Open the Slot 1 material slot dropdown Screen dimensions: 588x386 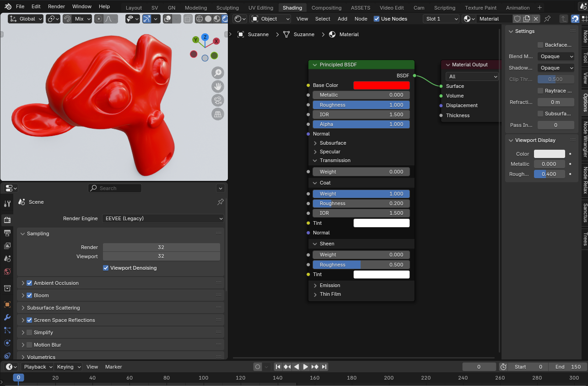tap(441, 19)
